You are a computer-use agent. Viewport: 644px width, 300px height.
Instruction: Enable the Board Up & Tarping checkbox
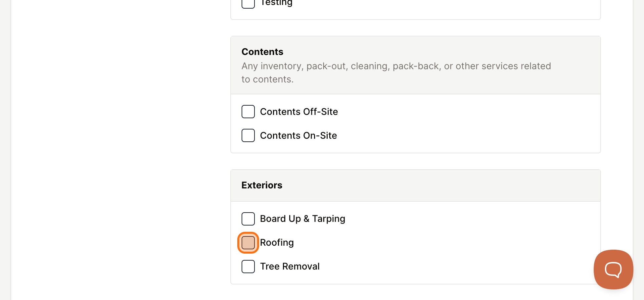click(248, 219)
